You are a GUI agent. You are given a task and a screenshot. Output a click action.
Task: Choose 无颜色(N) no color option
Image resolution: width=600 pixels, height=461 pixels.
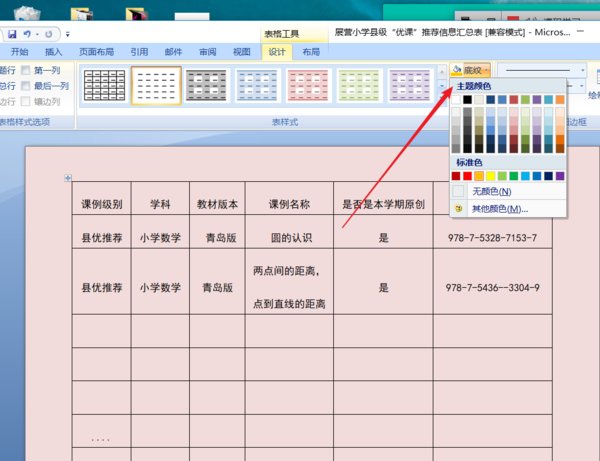[x=508, y=191]
